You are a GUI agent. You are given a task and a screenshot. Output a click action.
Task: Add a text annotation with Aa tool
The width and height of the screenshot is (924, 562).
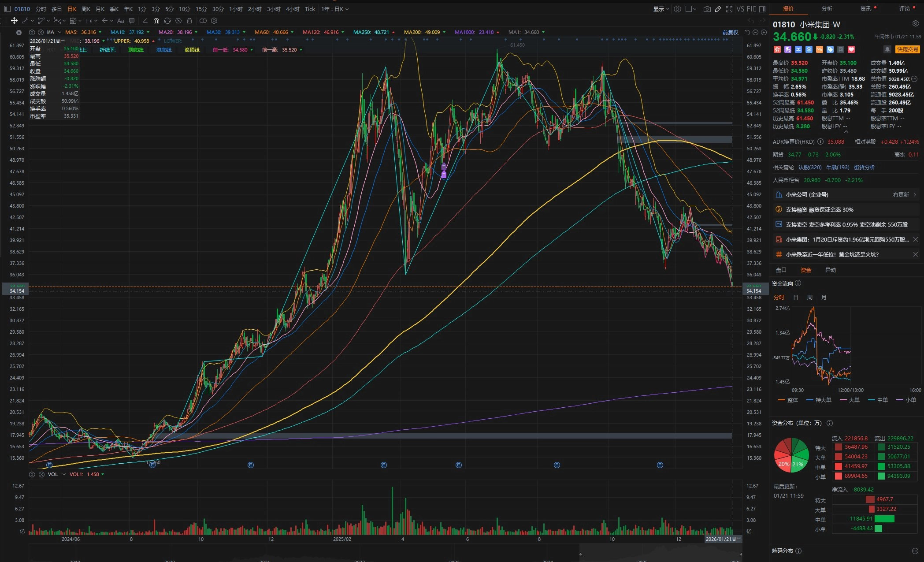pos(120,21)
